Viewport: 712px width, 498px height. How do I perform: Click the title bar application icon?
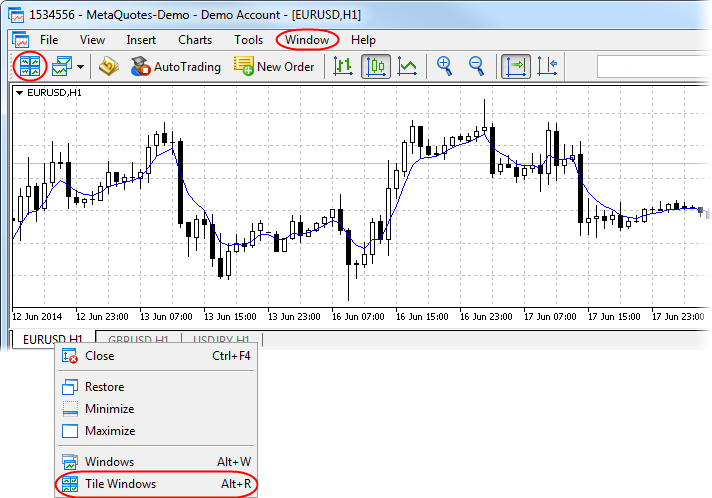(16, 15)
